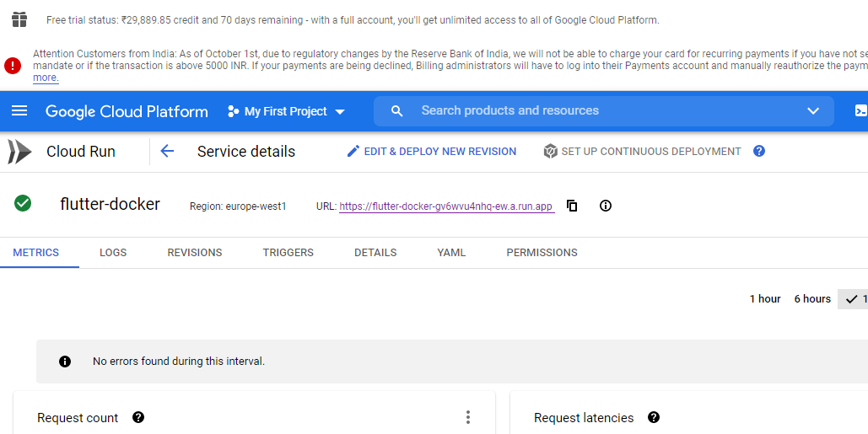The image size is (868, 434).
Task: Click the URL info icon
Action: (605, 206)
